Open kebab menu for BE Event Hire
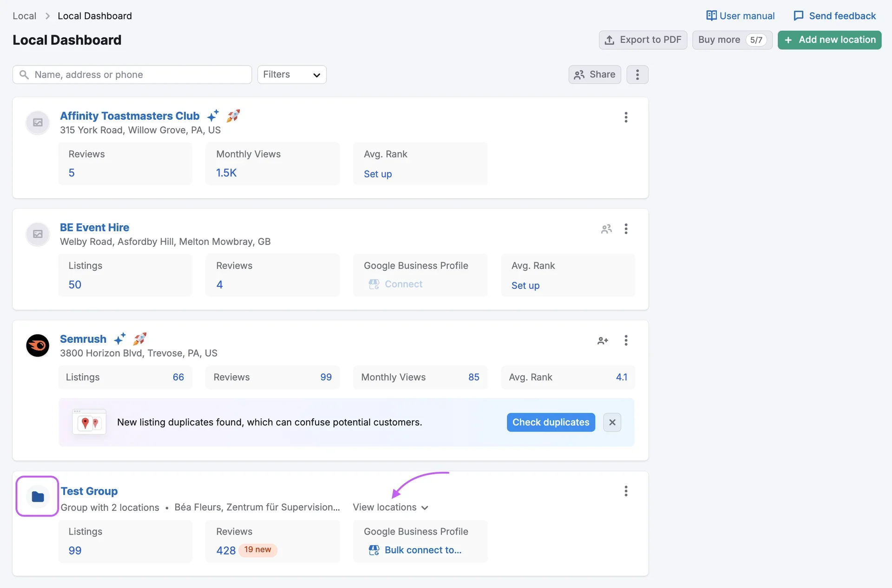The image size is (892, 588). point(626,229)
